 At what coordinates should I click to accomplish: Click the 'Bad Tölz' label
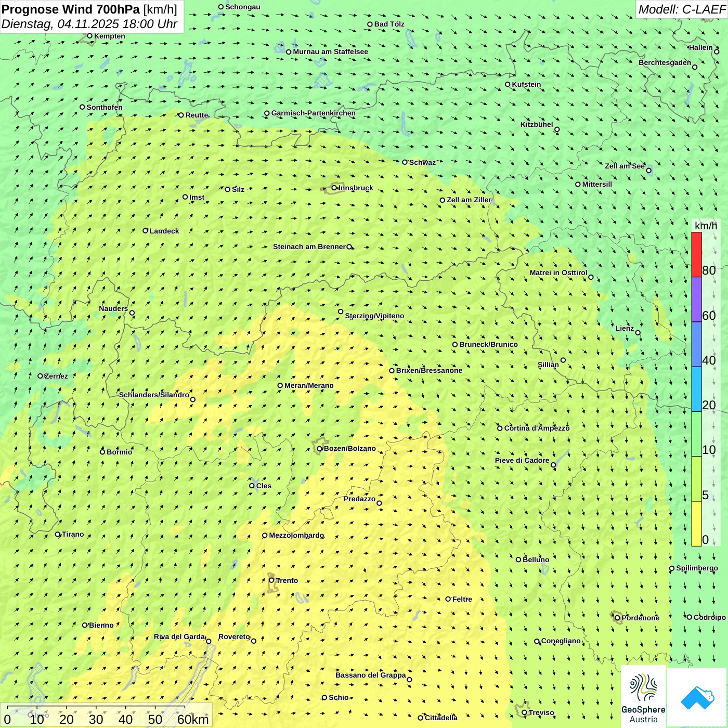pos(389,24)
